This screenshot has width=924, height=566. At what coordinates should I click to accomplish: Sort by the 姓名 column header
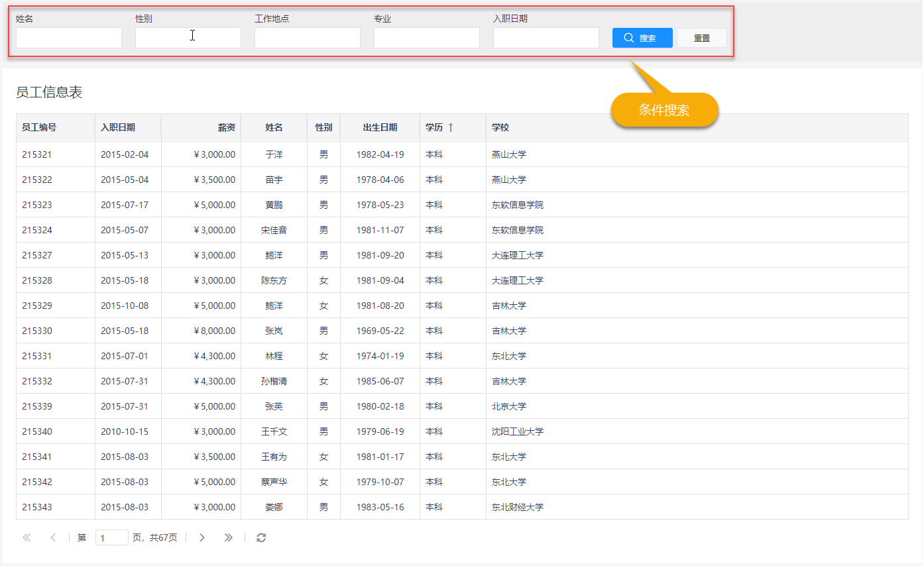point(274,127)
